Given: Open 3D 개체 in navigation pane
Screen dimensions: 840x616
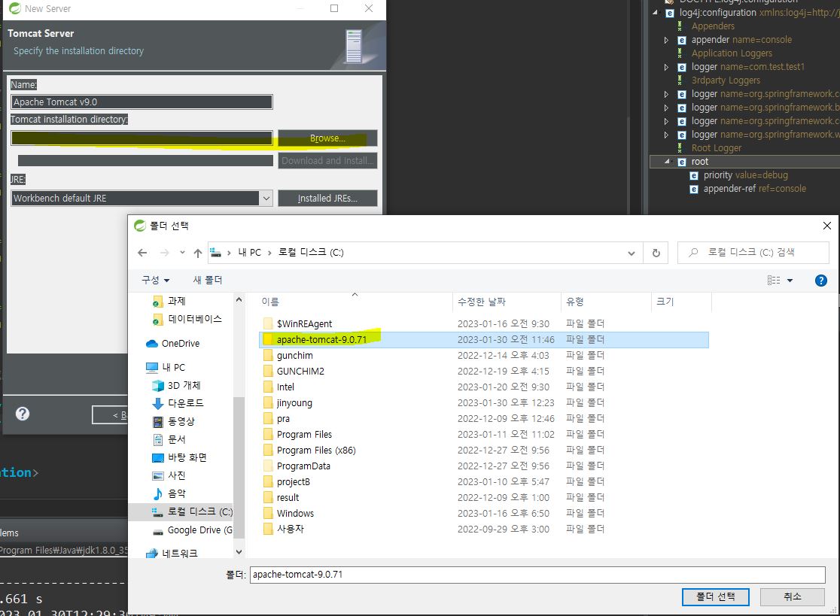Looking at the screenshot, I should pos(184,385).
